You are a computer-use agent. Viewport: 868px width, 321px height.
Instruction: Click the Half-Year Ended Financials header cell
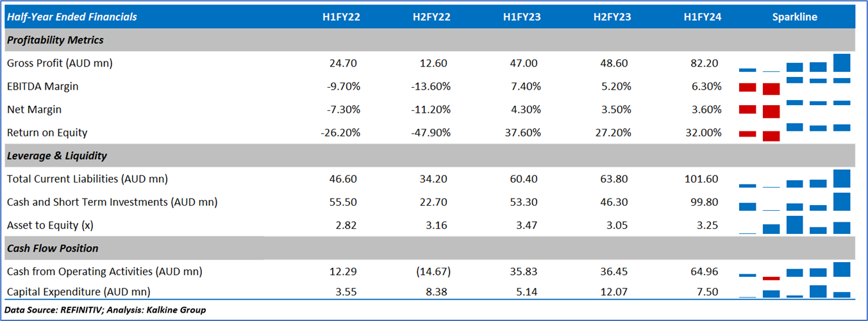(72, 17)
